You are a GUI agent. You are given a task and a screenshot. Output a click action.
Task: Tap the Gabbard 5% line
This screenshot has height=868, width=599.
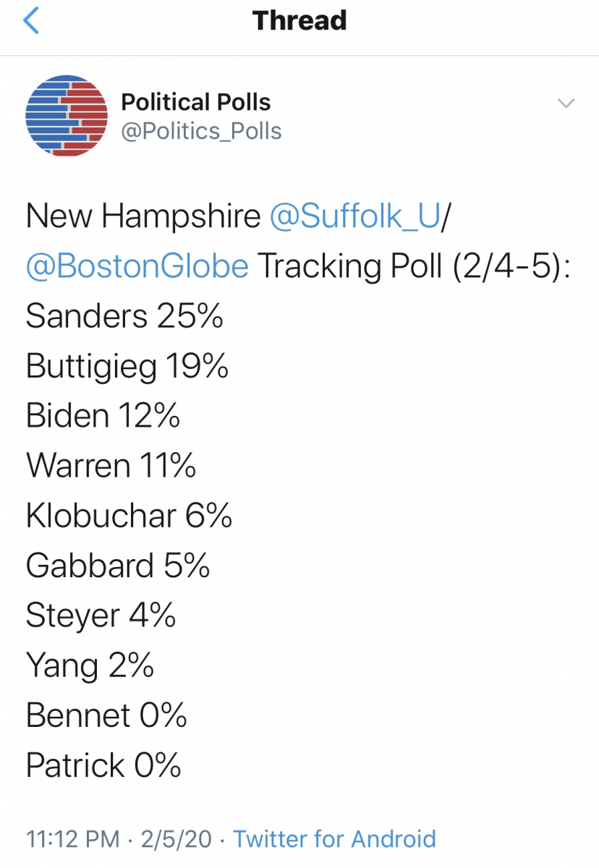point(118,566)
